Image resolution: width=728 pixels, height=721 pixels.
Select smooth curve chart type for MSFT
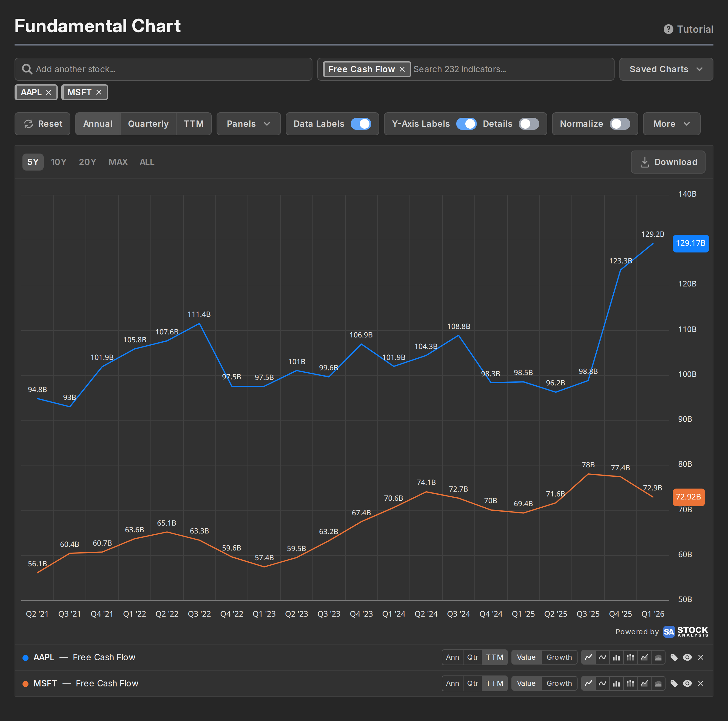point(602,683)
